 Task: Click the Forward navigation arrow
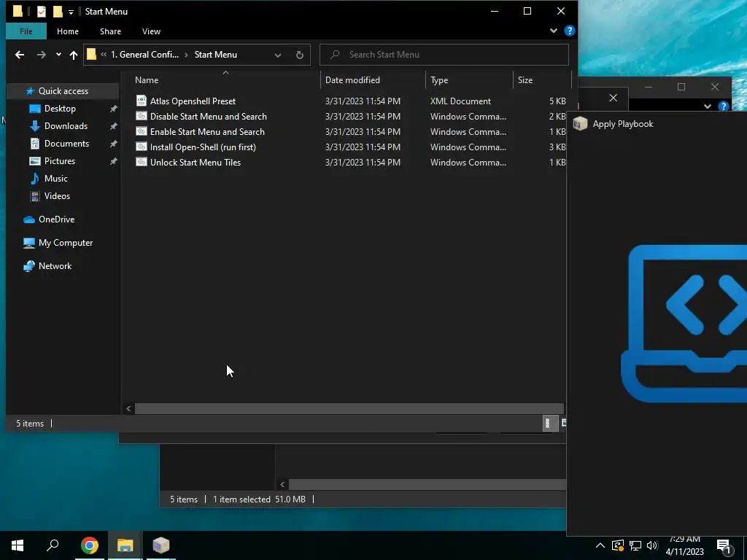click(x=42, y=55)
